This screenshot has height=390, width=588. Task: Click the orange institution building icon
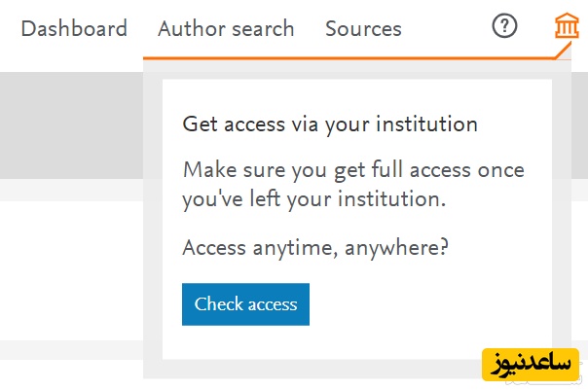(566, 27)
